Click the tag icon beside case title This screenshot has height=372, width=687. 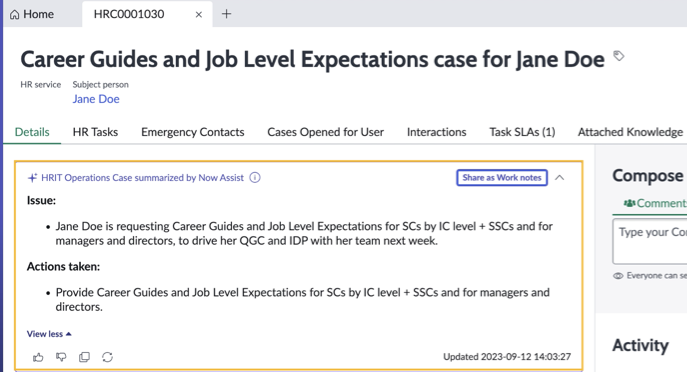(x=618, y=56)
